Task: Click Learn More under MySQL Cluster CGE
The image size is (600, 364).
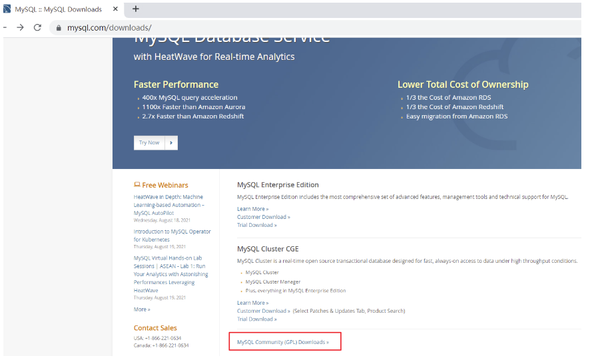Action: click(252, 303)
